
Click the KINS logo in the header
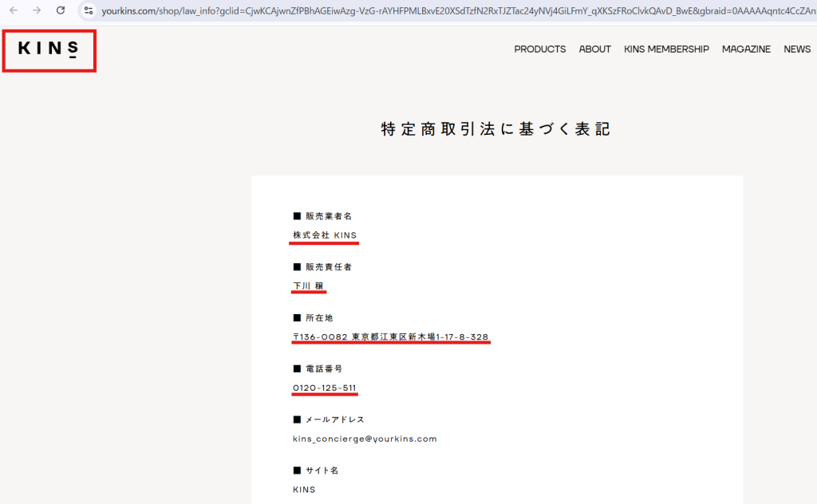click(x=49, y=49)
